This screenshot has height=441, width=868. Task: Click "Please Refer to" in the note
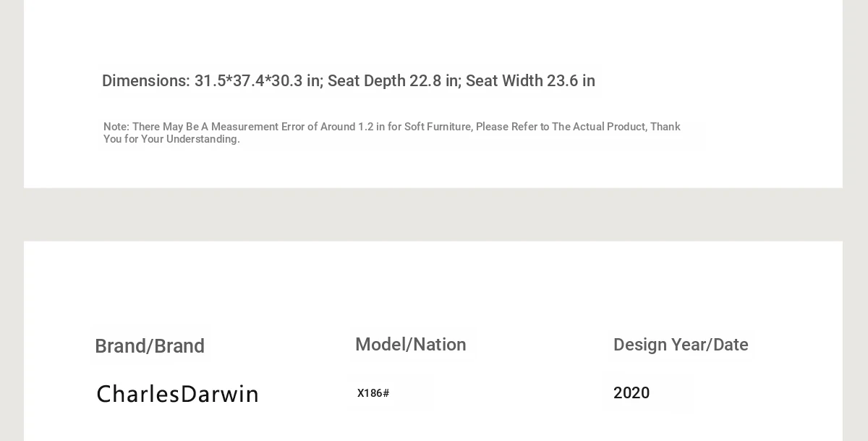[x=512, y=127]
